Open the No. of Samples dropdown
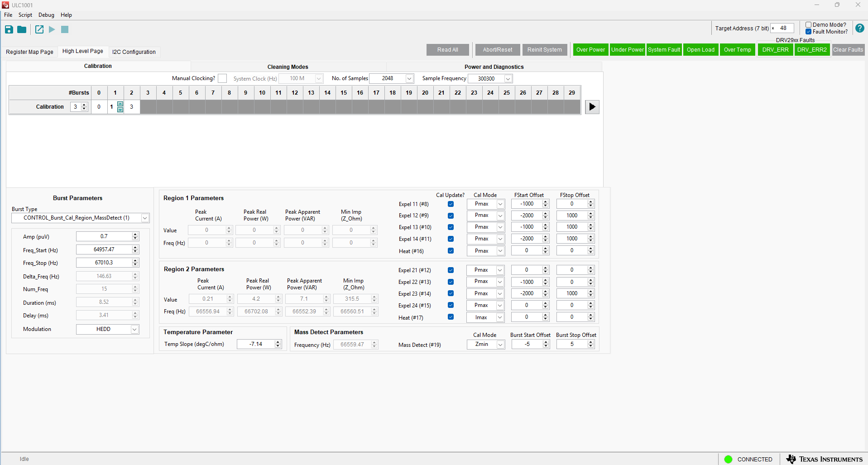 tap(409, 78)
